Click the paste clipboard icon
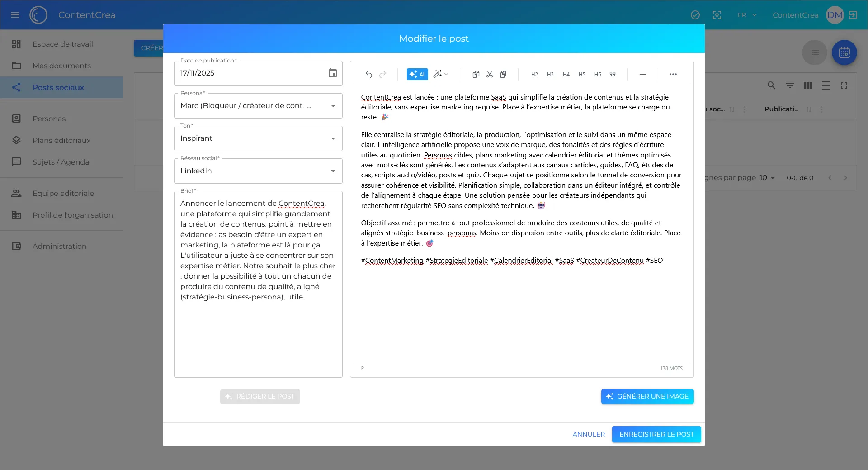 tap(503, 74)
